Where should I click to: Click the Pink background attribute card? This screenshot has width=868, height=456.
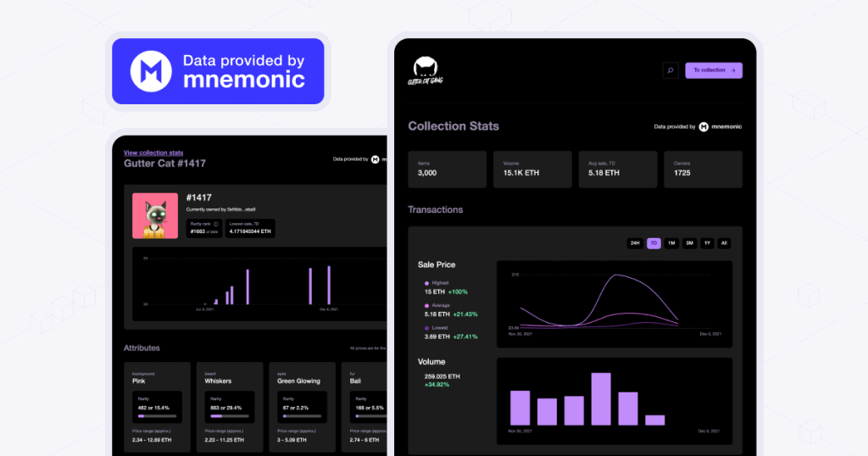tap(157, 408)
